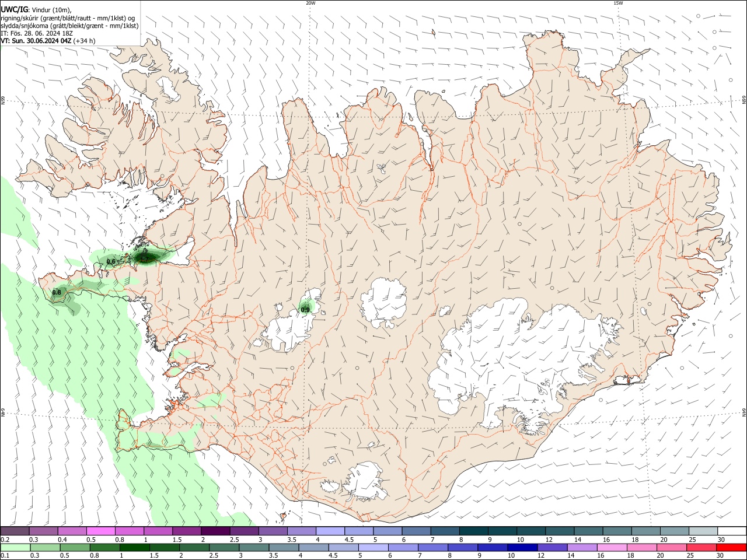Select the 'Vindur (10m),' label in header
Screen dimensions: 747x560
point(51,10)
